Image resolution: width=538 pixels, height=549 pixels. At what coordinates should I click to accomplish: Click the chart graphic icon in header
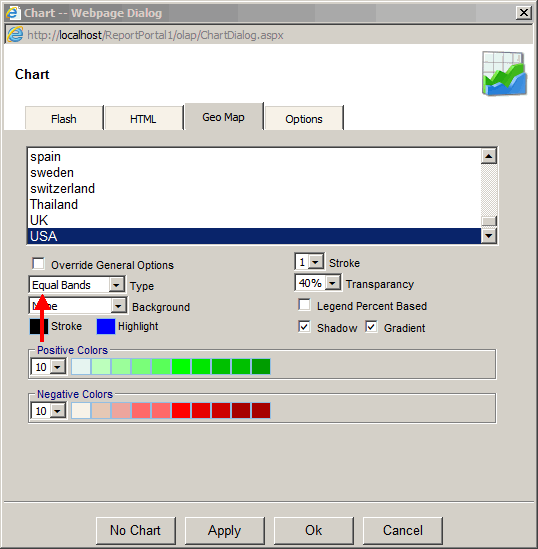pyautogui.click(x=504, y=74)
